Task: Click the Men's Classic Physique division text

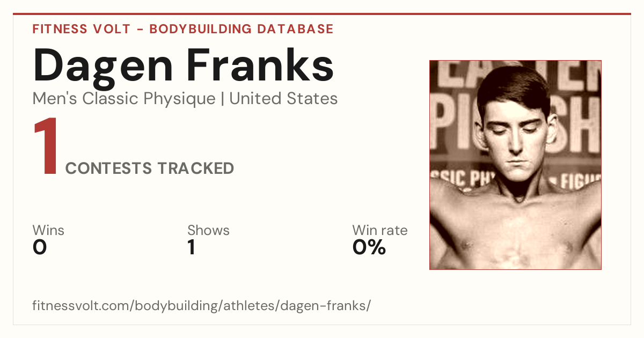Action: pyautogui.click(x=124, y=99)
